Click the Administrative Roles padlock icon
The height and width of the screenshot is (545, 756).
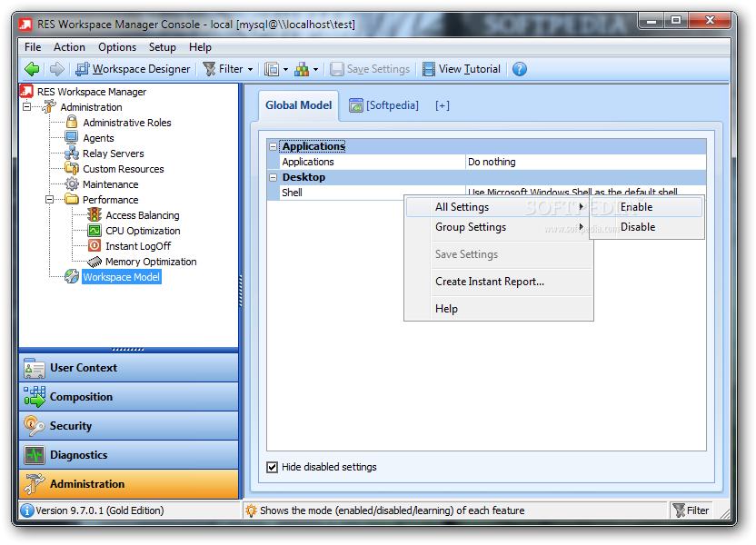[72, 123]
